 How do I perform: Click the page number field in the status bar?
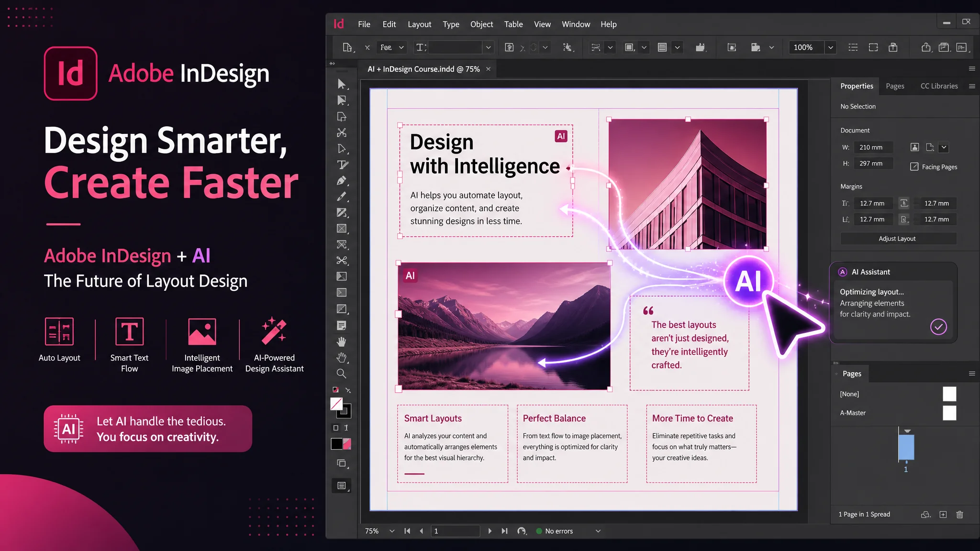[455, 531]
